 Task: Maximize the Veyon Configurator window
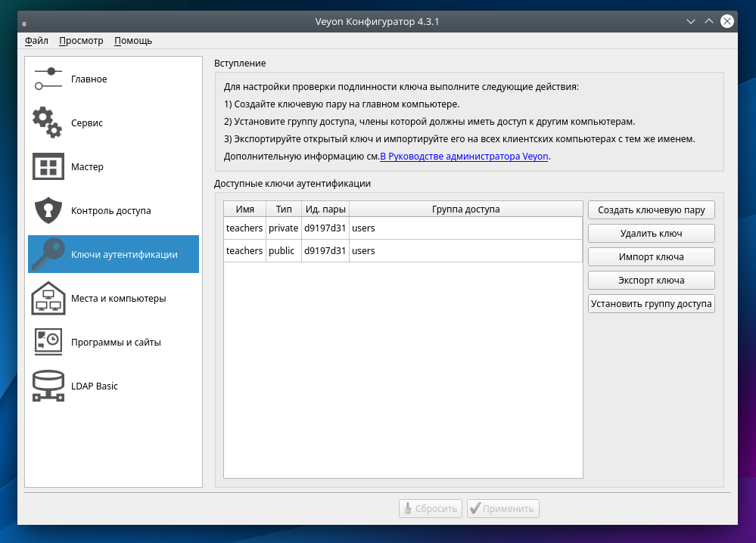click(x=709, y=21)
